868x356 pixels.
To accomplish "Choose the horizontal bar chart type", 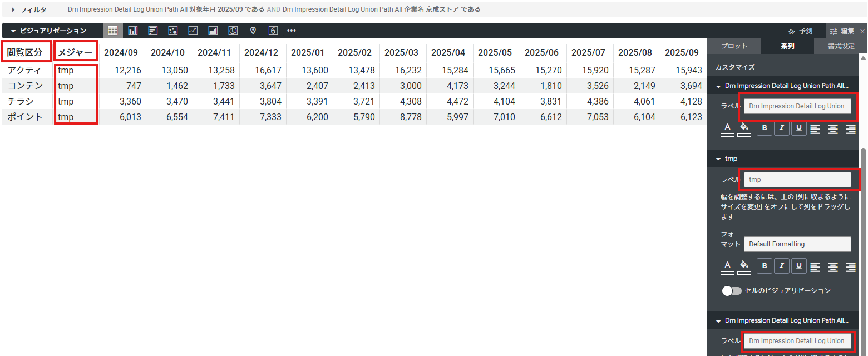I will tap(153, 31).
